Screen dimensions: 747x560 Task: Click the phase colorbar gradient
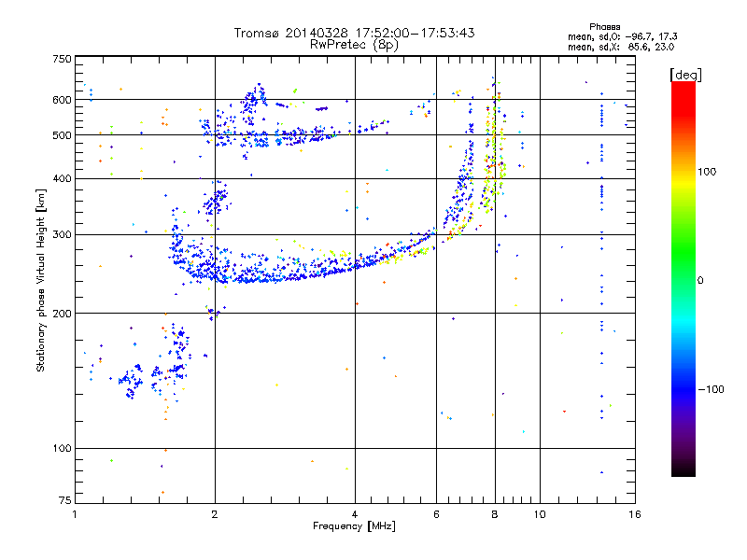684,279
